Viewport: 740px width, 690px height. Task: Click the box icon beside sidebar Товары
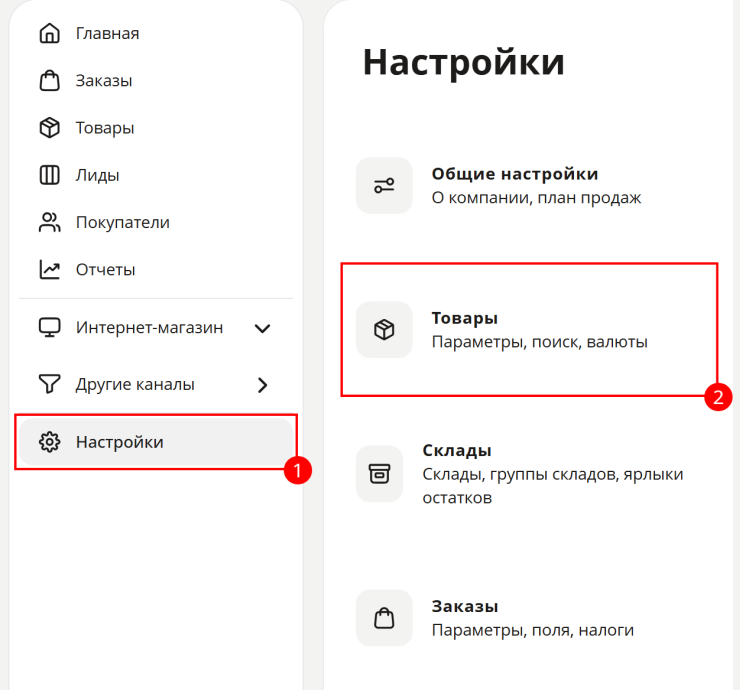pos(50,128)
